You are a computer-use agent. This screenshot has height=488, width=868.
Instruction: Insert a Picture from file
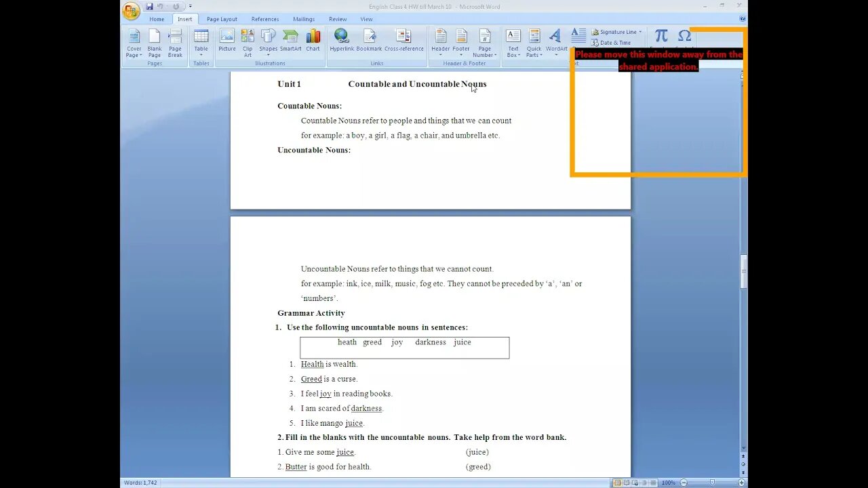pyautogui.click(x=227, y=41)
